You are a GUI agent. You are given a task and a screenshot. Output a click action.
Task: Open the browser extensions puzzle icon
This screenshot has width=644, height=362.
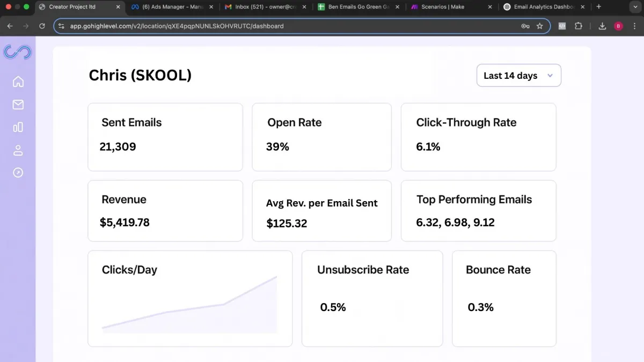[x=578, y=26]
